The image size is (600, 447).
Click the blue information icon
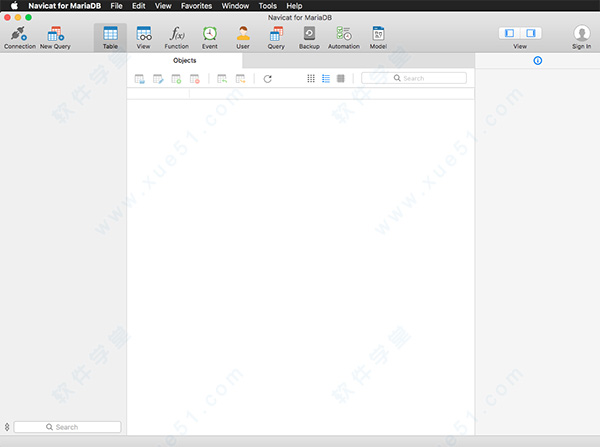pyautogui.click(x=538, y=60)
